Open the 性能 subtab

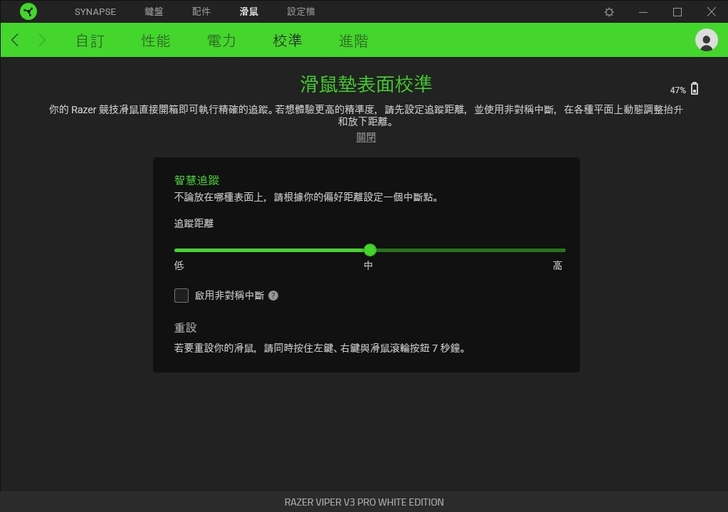pyautogui.click(x=155, y=41)
